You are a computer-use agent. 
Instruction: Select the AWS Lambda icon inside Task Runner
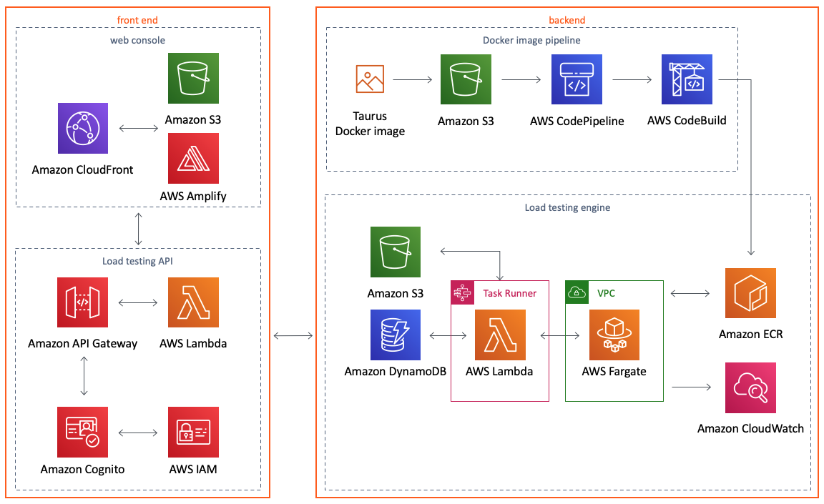tap(500, 335)
